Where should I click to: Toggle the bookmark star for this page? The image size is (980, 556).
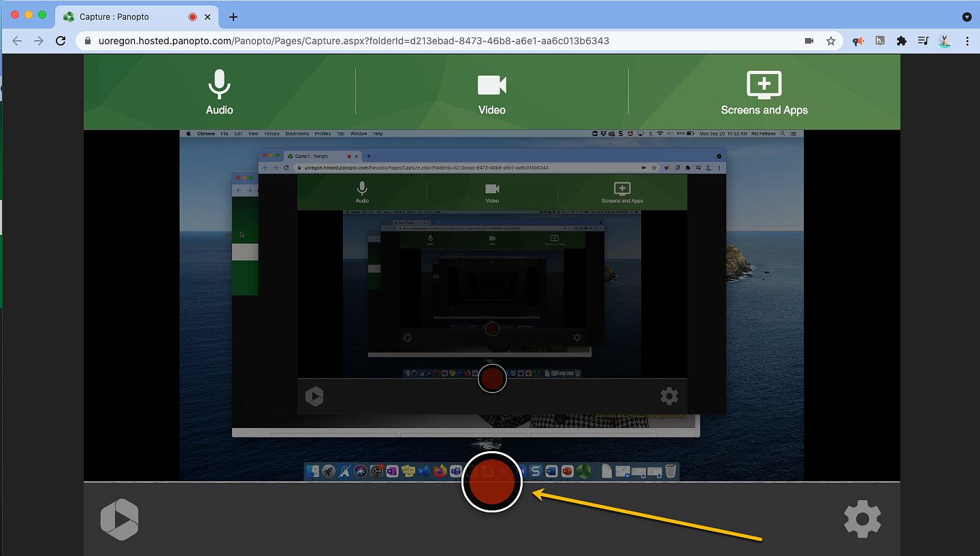[831, 41]
